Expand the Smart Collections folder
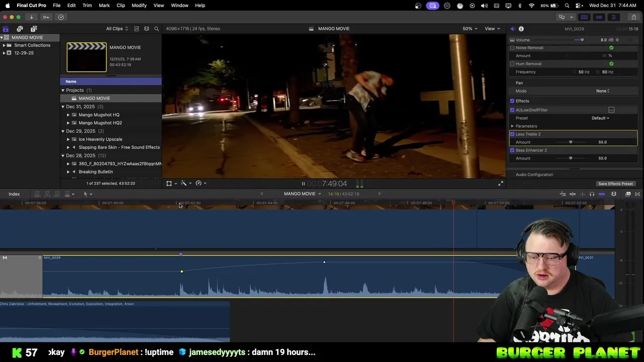The image size is (644, 362). 4,45
